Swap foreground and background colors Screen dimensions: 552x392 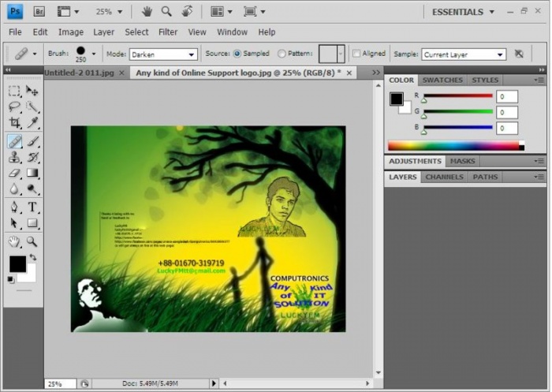point(33,257)
